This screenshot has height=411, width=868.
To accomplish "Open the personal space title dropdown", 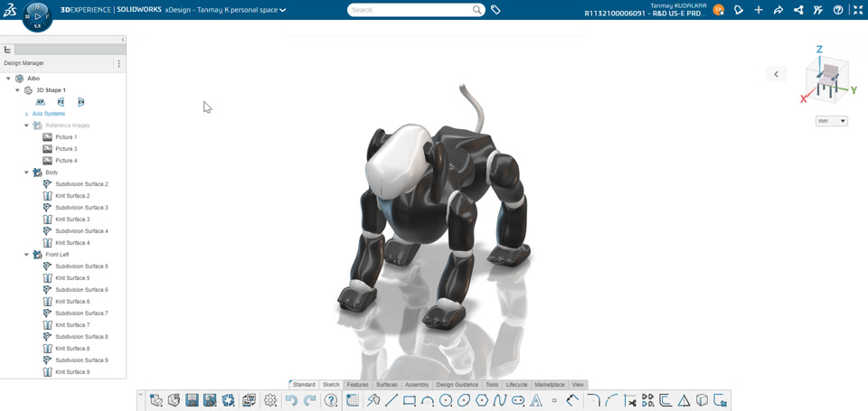I will (x=283, y=10).
